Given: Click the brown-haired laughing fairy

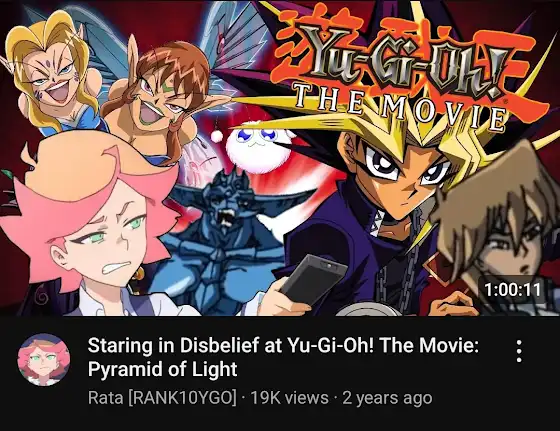Looking at the screenshot, I should (161, 100).
